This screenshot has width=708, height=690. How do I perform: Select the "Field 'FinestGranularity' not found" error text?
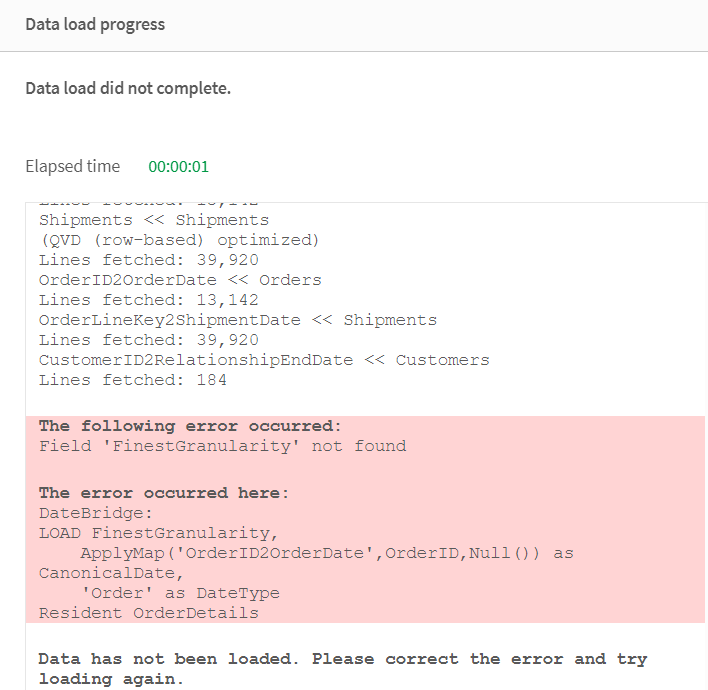(x=222, y=446)
